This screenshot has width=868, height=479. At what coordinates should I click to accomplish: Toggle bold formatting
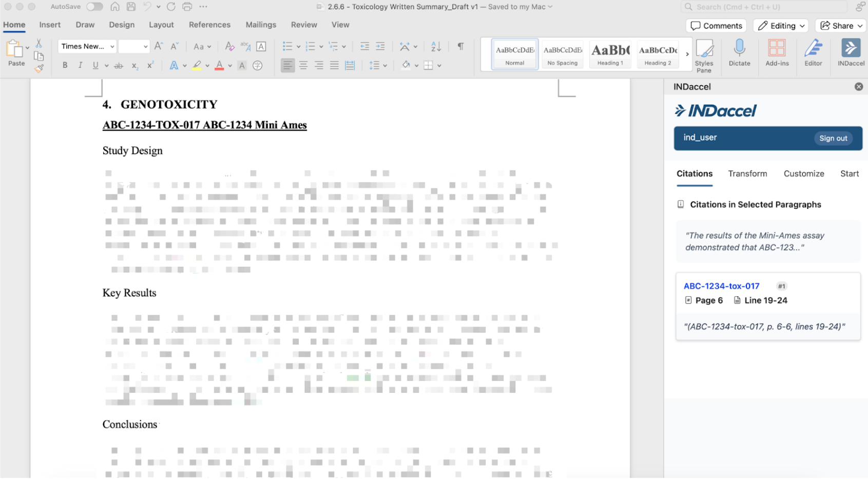click(65, 65)
